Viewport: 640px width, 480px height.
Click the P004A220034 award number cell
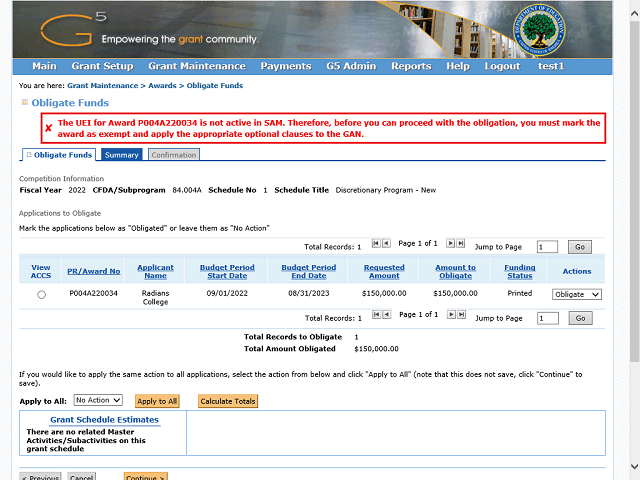pyautogui.click(x=93, y=293)
